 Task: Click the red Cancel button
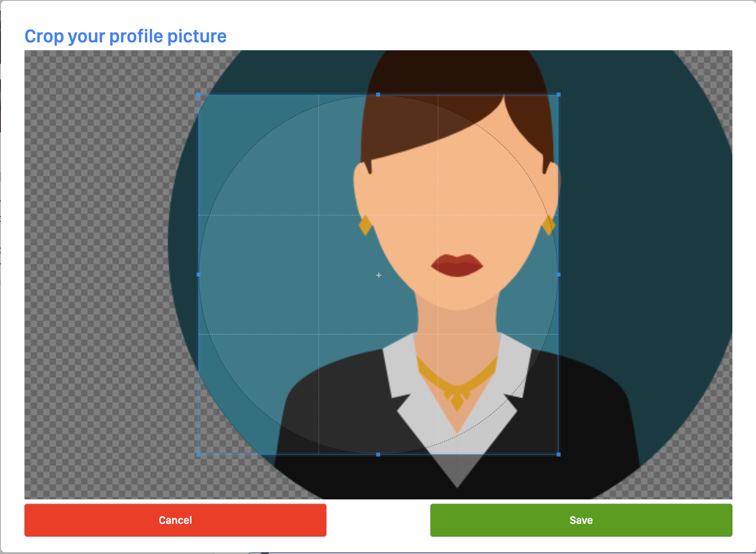(175, 520)
